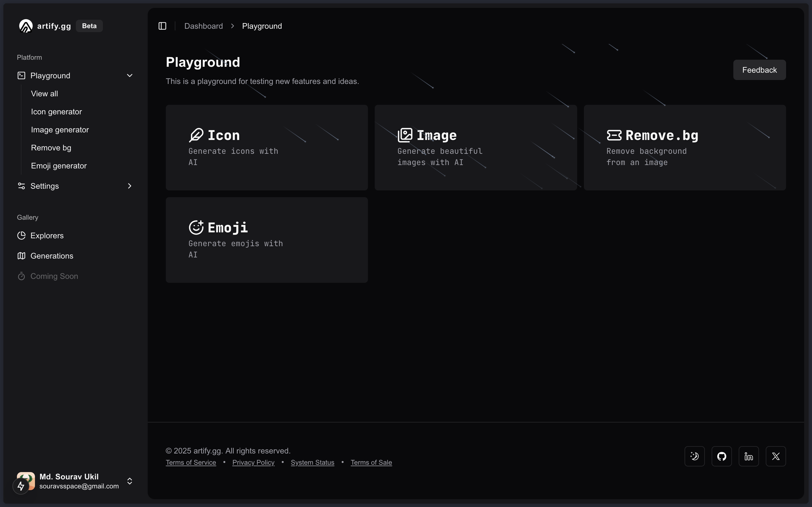Toggle dark/light theme moon icon
812x507 pixels.
(x=694, y=456)
